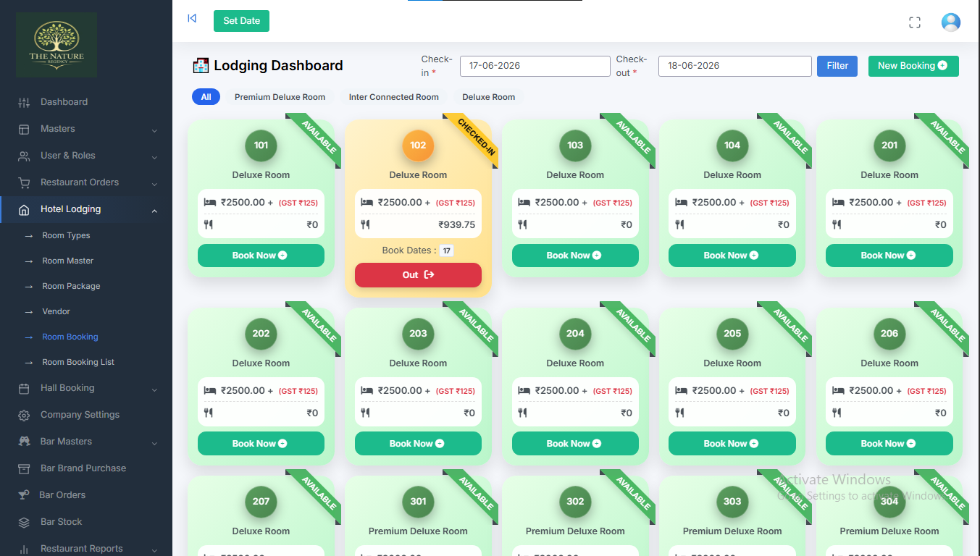Collapse the Hotel Lodging chevron
This screenshot has width=980, height=556.
tap(154, 211)
